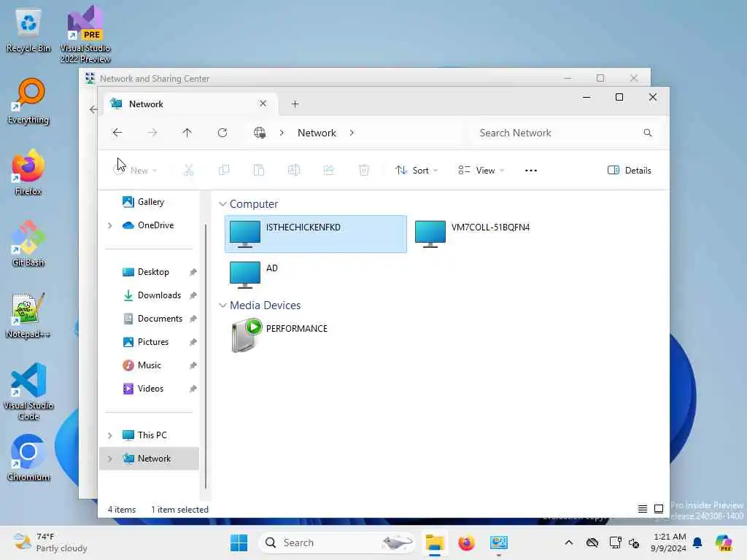Viewport: 747px width, 560px height.
Task: Toggle the Details pane button
Action: tap(630, 170)
